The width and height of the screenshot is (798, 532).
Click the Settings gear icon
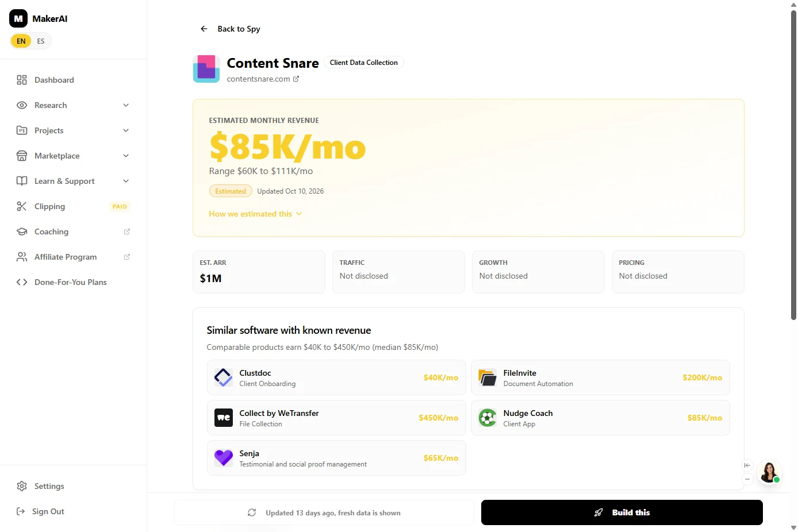22,486
